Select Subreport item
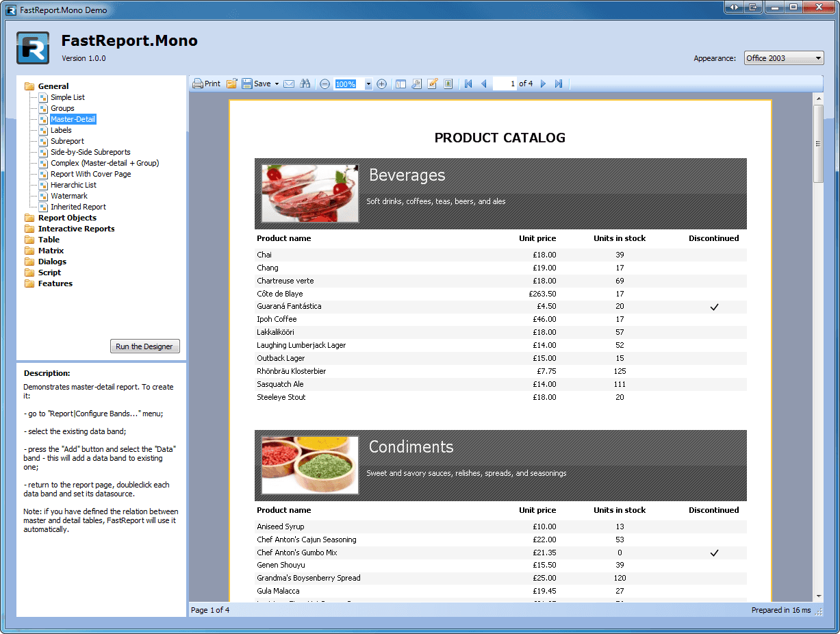 point(67,141)
